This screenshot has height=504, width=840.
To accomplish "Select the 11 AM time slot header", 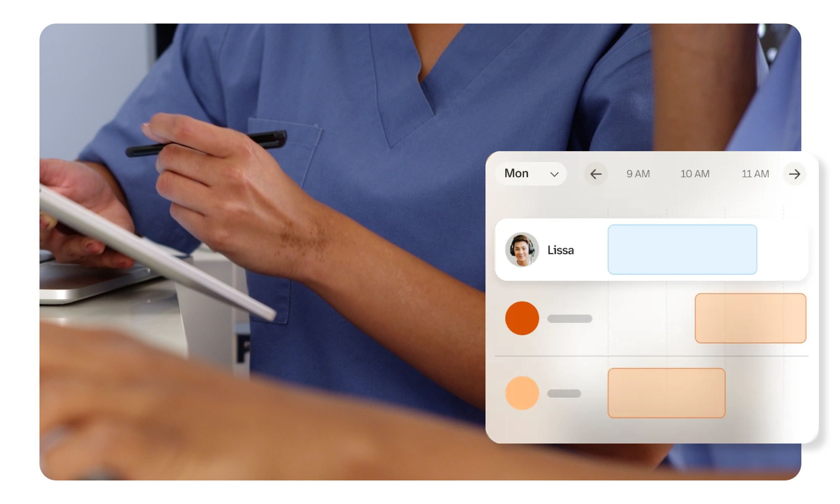I will point(754,173).
